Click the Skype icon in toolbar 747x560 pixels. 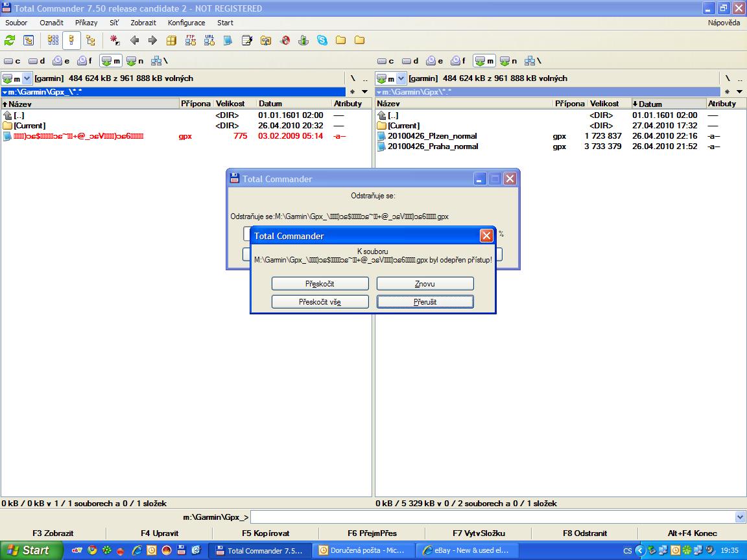coord(322,40)
